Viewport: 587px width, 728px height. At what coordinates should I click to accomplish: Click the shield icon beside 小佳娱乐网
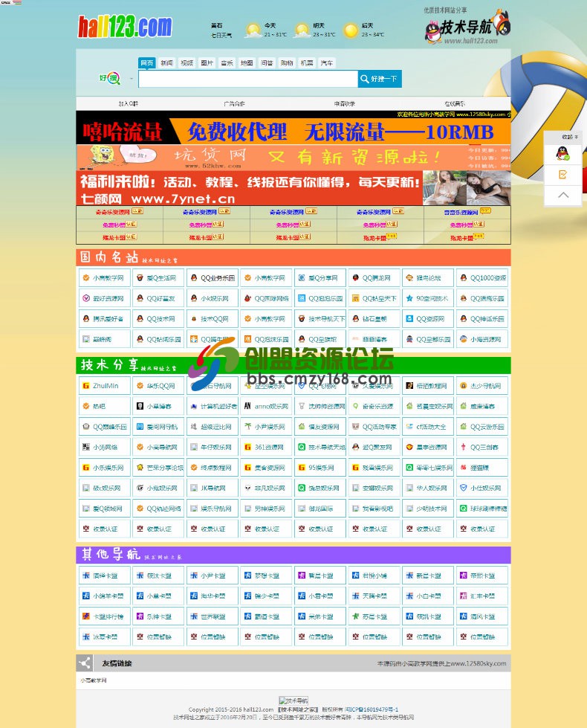coord(463,488)
